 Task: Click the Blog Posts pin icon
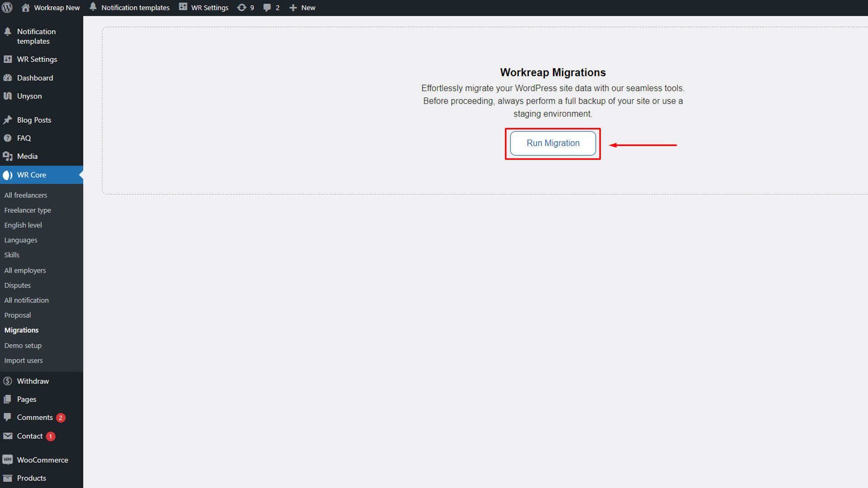point(8,120)
